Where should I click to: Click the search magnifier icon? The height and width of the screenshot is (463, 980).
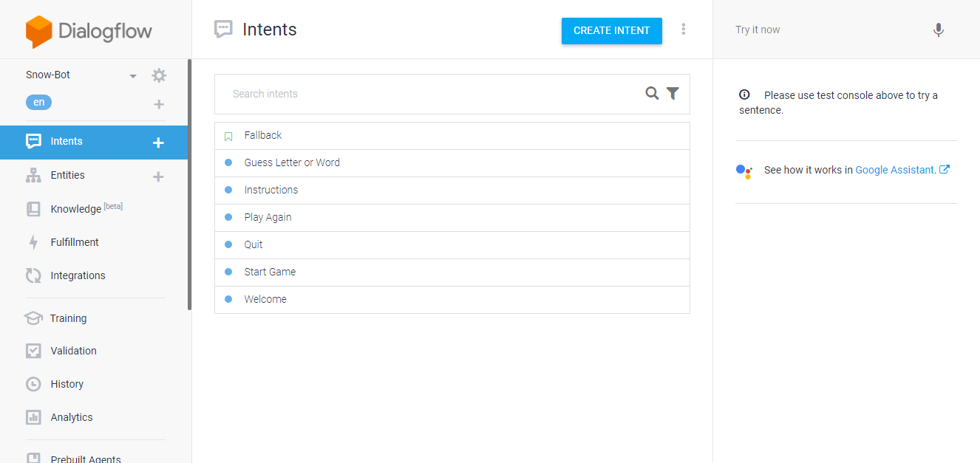652,94
